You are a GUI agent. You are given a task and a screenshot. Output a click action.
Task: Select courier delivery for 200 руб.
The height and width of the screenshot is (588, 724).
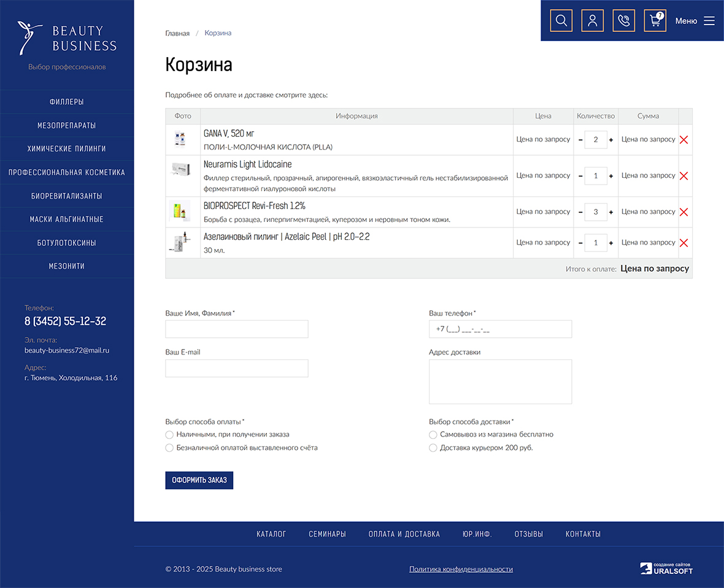[433, 448]
